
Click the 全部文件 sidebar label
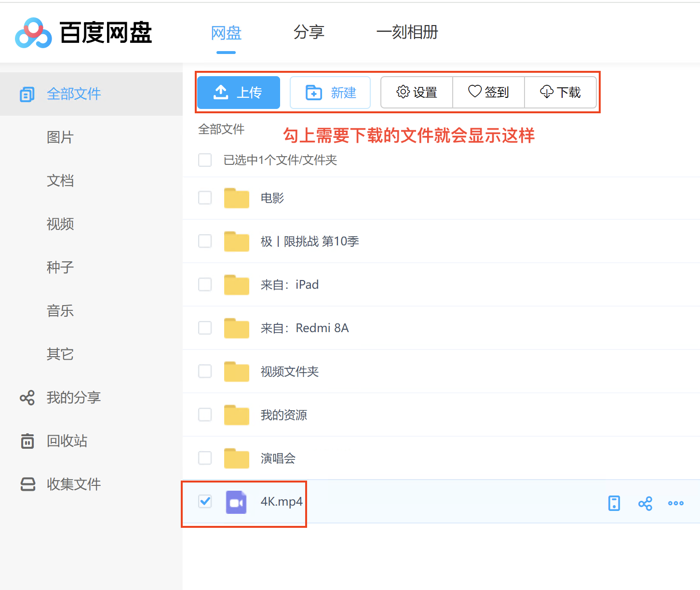(74, 94)
